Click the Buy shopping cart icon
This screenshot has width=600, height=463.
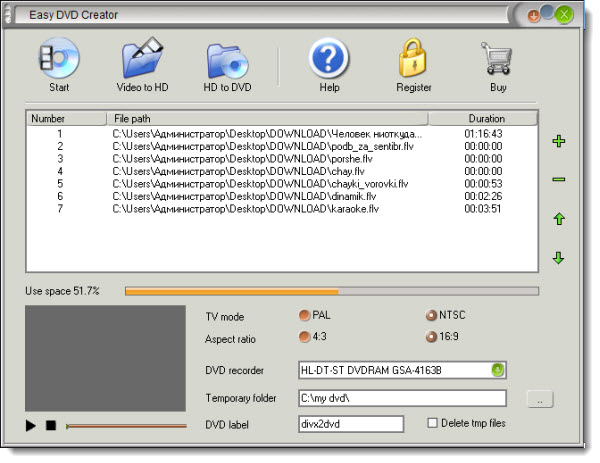tap(497, 58)
